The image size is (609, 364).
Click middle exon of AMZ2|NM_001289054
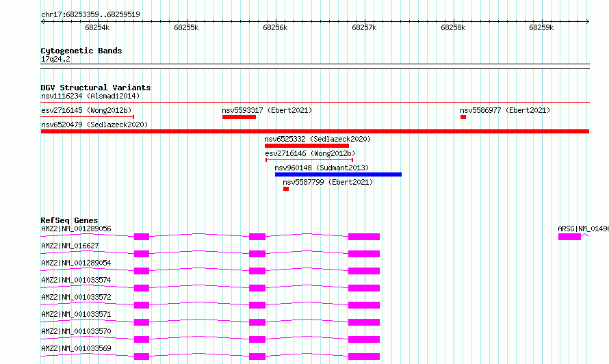257,271
